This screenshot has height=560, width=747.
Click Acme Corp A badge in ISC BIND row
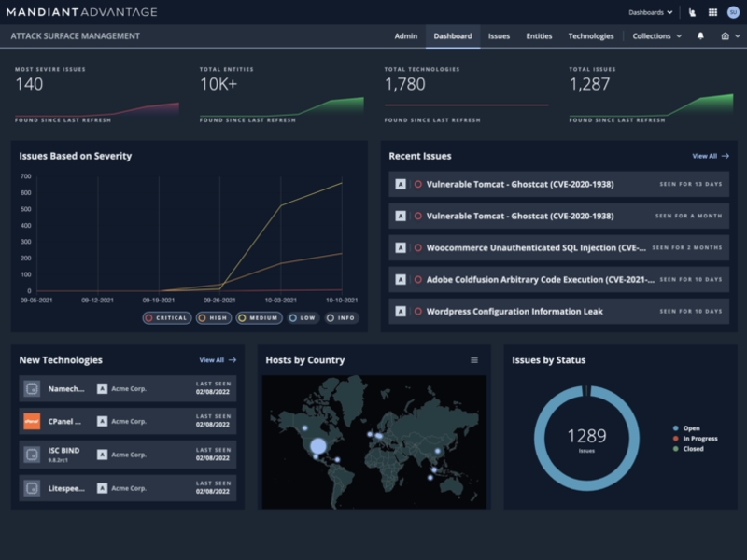point(102,455)
